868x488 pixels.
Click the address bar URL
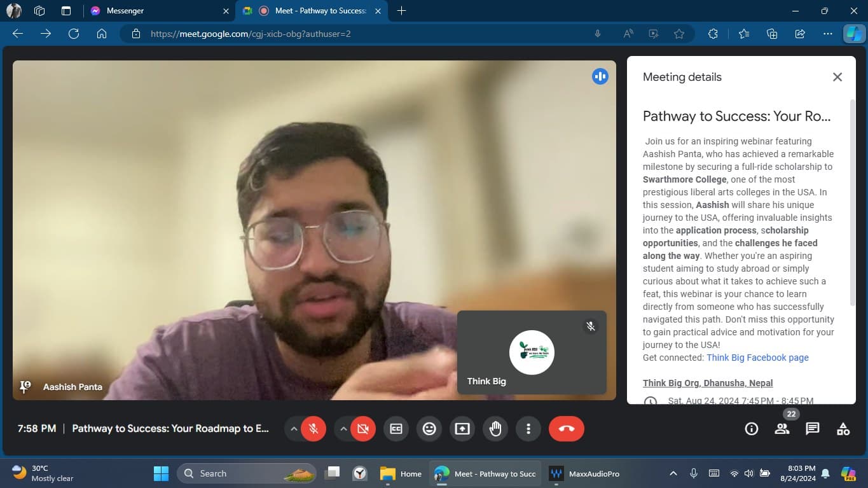coord(251,34)
